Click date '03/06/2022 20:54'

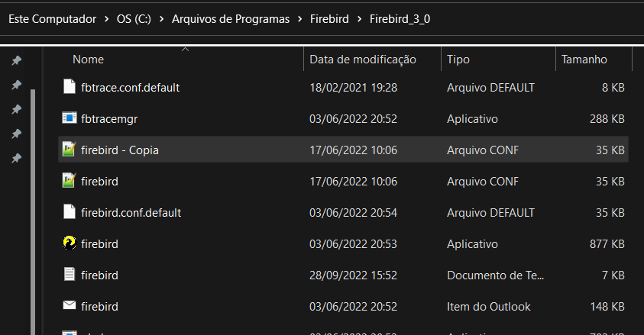pos(353,213)
